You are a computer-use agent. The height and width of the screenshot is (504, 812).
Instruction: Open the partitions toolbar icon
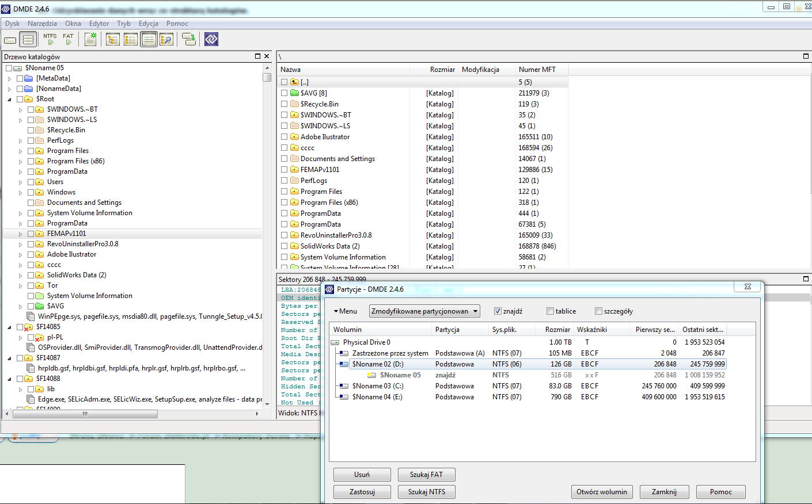[28, 40]
